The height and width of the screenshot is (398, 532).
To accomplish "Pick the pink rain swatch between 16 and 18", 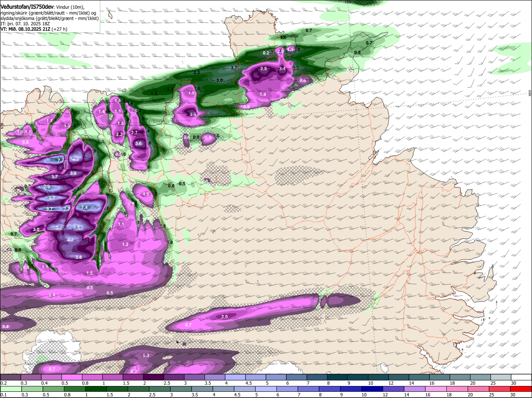I will 436,389.
